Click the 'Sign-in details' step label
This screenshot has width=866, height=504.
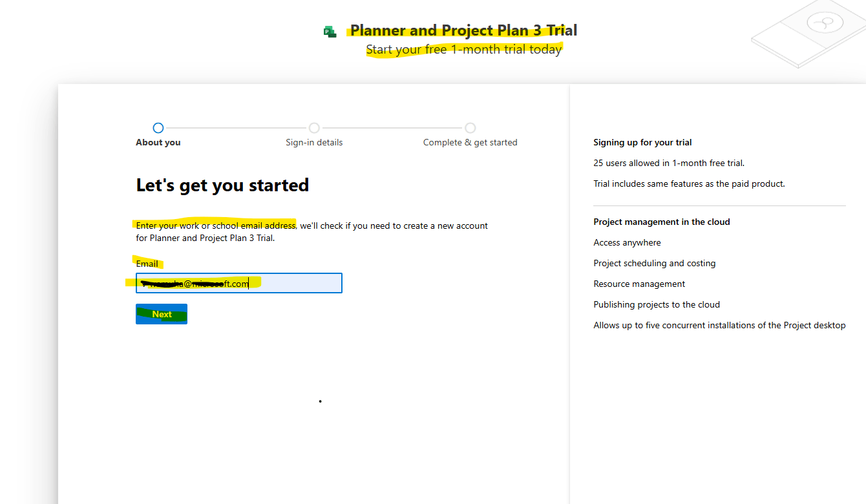[x=314, y=142]
